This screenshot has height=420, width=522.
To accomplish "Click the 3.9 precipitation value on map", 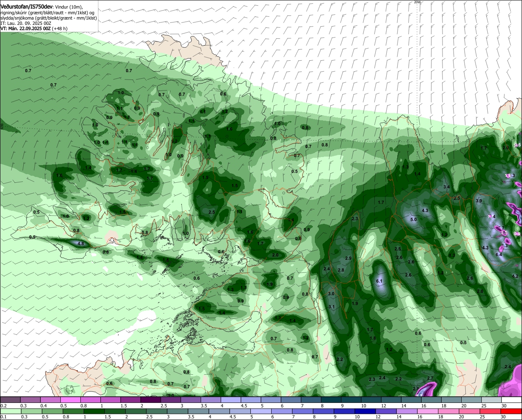I will pyautogui.click(x=479, y=201).
